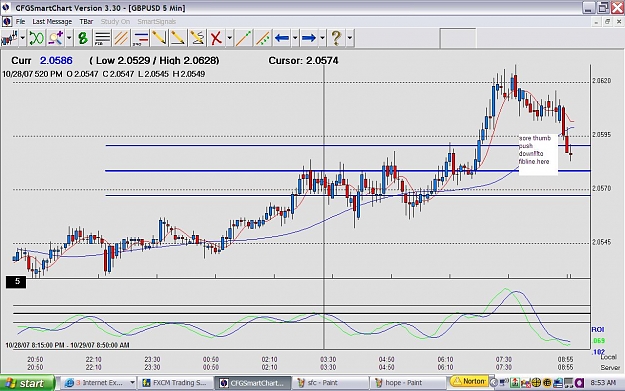Click the greyed Study On menu
Image resolution: width=625 pixels, height=391 pixels.
click(115, 22)
